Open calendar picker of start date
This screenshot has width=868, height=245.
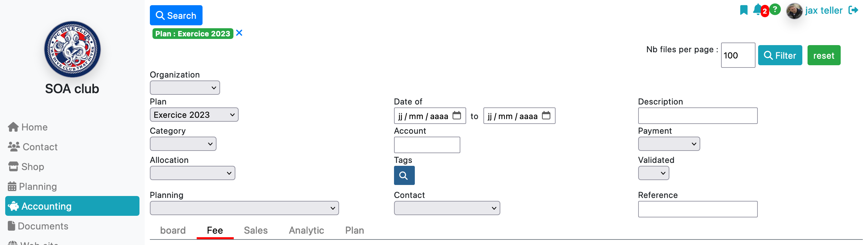pyautogui.click(x=456, y=116)
